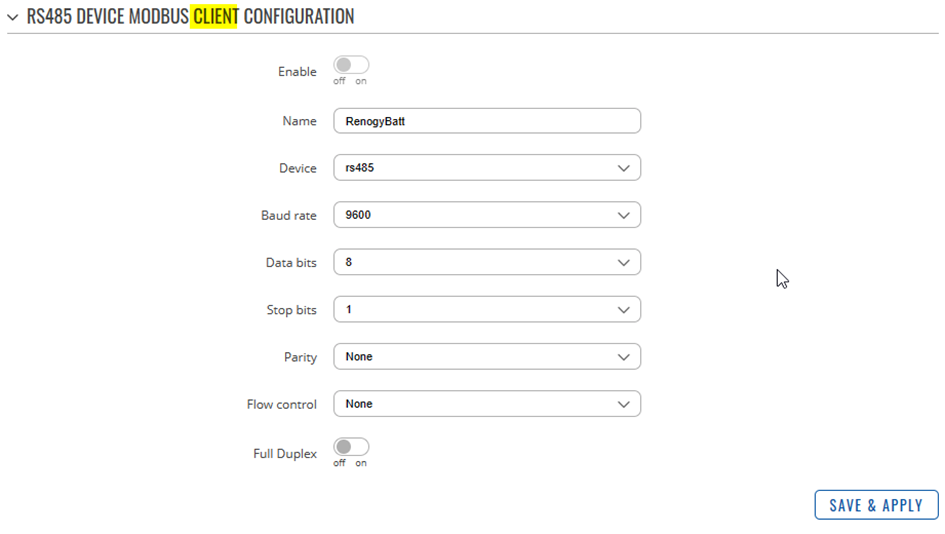Viewport: 945px width, 534px height.
Task: Click the chevron arrow on Parity selector
Action: pyautogui.click(x=624, y=357)
